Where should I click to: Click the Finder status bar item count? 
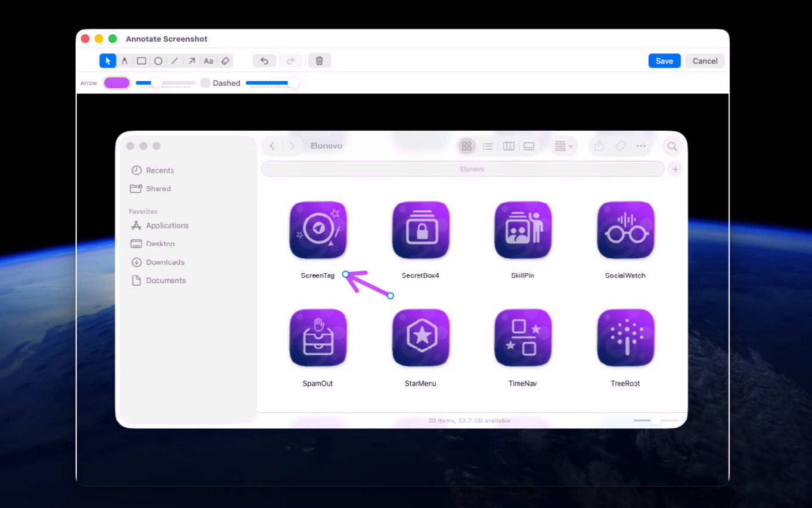coord(469,420)
